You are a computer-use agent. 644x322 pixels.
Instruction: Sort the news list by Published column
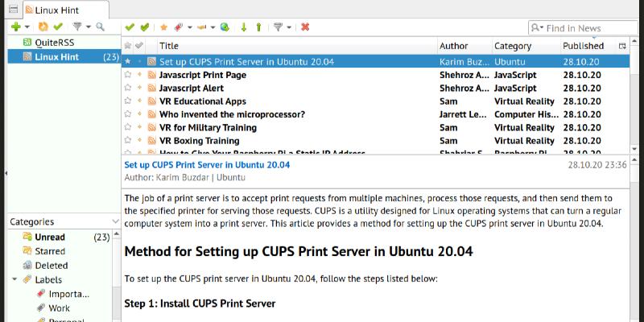click(583, 46)
